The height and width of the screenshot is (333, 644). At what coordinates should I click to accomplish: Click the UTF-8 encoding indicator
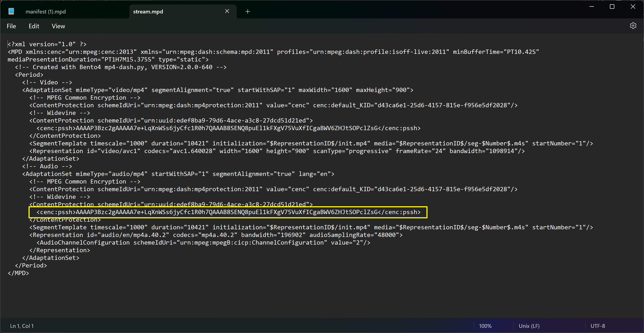pos(598,326)
